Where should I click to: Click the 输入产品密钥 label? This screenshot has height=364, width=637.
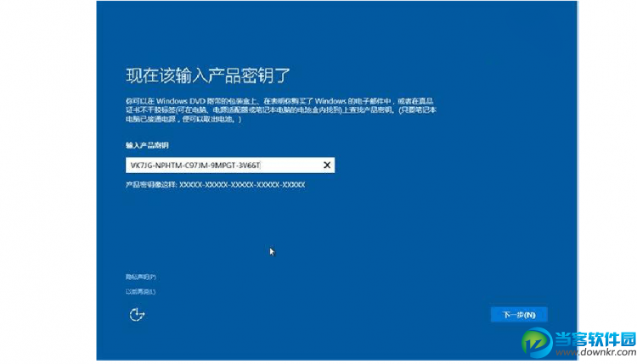click(x=147, y=145)
